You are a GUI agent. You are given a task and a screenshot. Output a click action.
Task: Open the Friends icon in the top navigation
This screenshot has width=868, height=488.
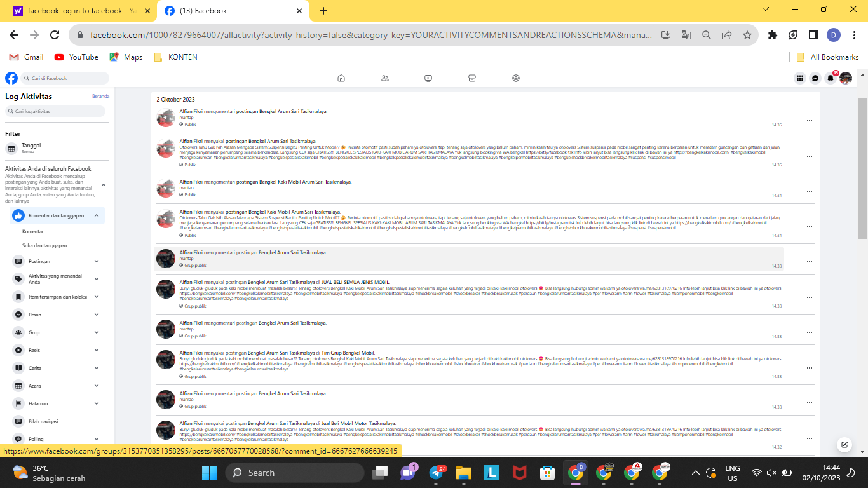pos(385,78)
